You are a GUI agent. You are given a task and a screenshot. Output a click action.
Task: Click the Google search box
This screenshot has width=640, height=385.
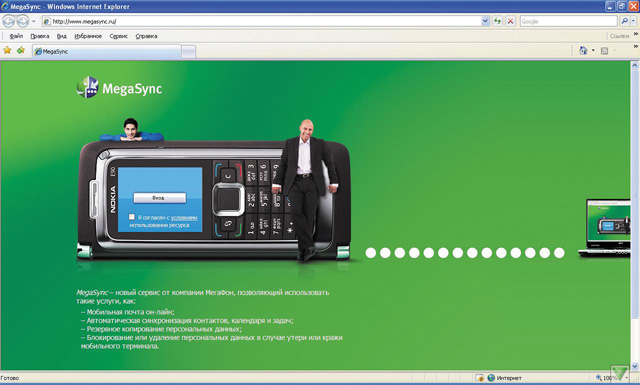coord(568,21)
